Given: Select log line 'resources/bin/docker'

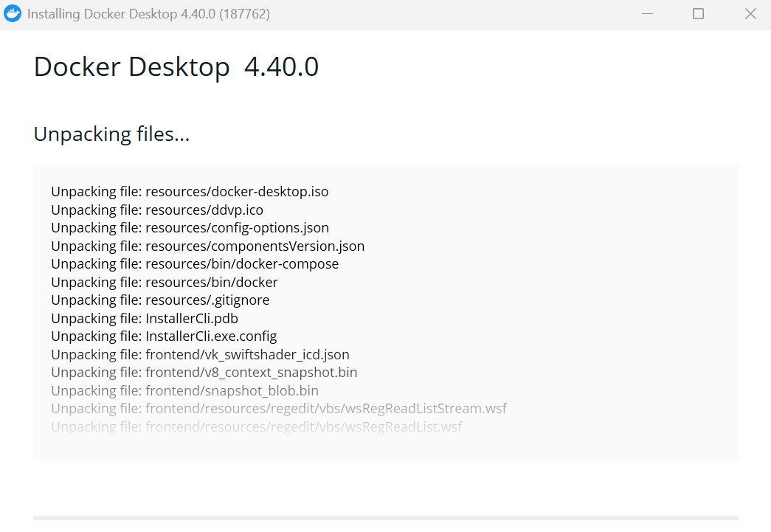Looking at the screenshot, I should (x=165, y=282).
